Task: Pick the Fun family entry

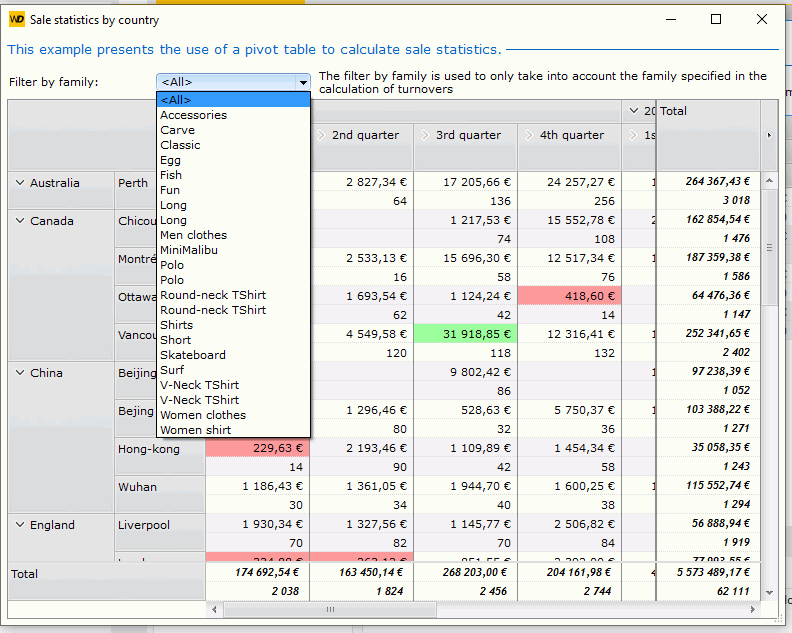Action: click(233, 190)
